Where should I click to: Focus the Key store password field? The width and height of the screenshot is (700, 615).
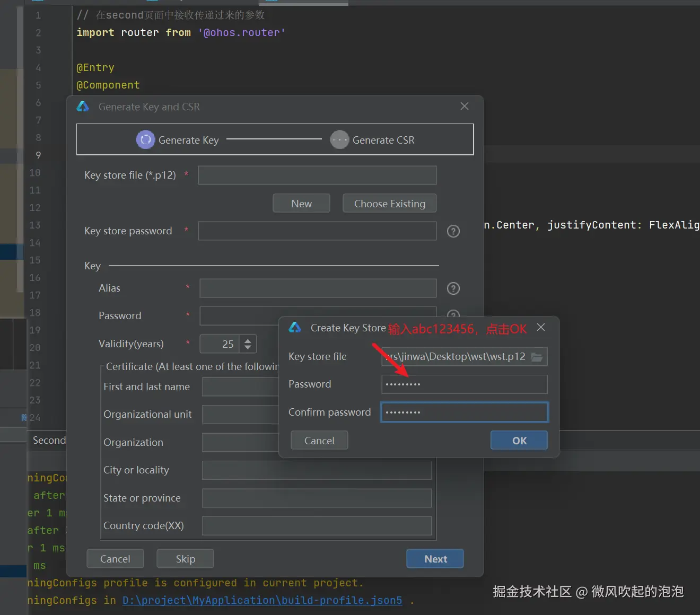point(317,231)
